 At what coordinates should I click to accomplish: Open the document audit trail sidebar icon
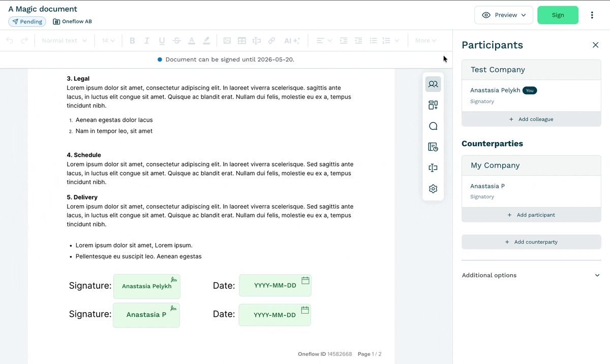[x=433, y=147]
